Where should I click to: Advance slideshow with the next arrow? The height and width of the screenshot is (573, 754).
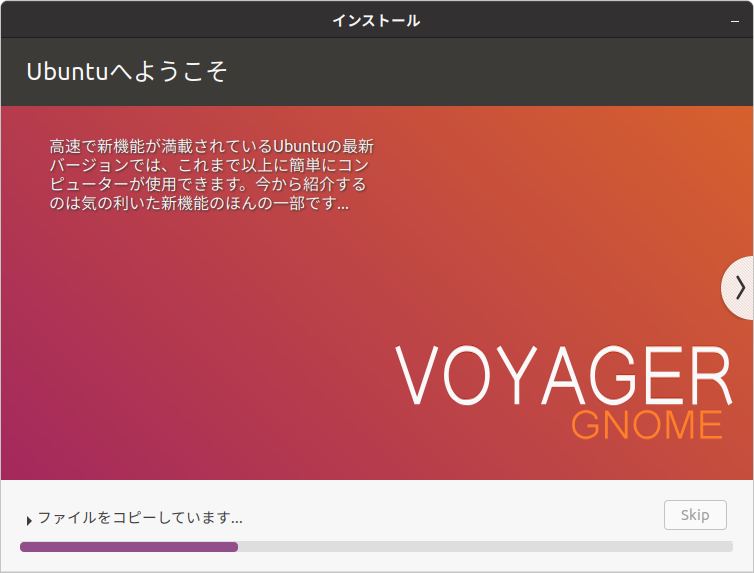tap(739, 288)
